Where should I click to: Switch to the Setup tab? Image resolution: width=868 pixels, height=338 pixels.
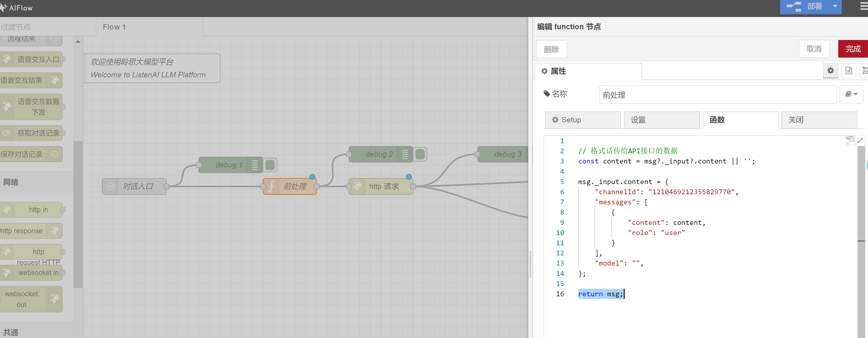coord(583,120)
